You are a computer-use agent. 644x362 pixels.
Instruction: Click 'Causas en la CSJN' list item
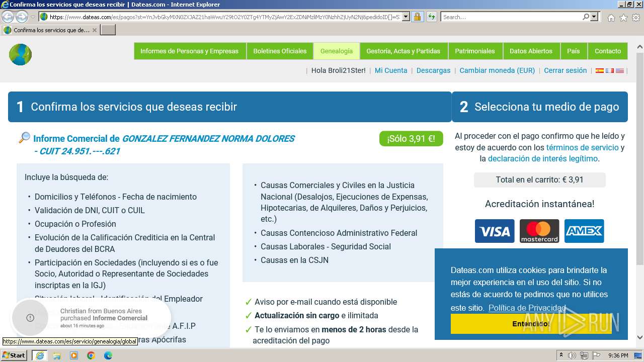coord(294,260)
